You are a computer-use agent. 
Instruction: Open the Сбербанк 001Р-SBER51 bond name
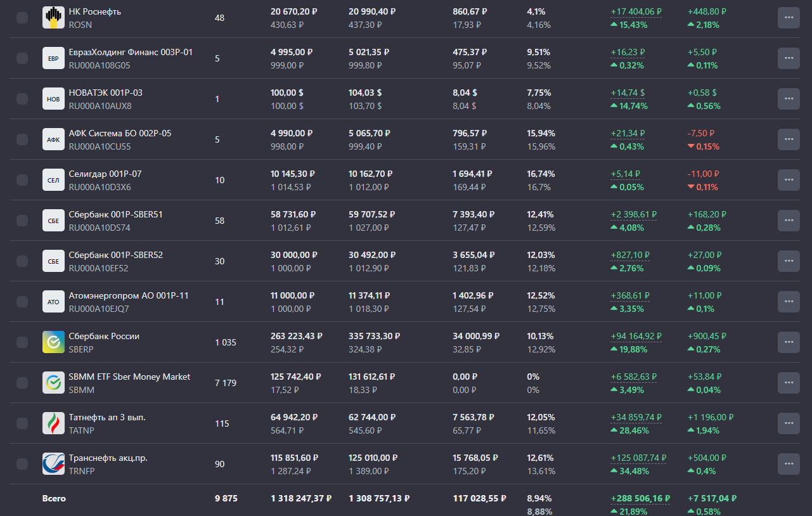(x=115, y=214)
